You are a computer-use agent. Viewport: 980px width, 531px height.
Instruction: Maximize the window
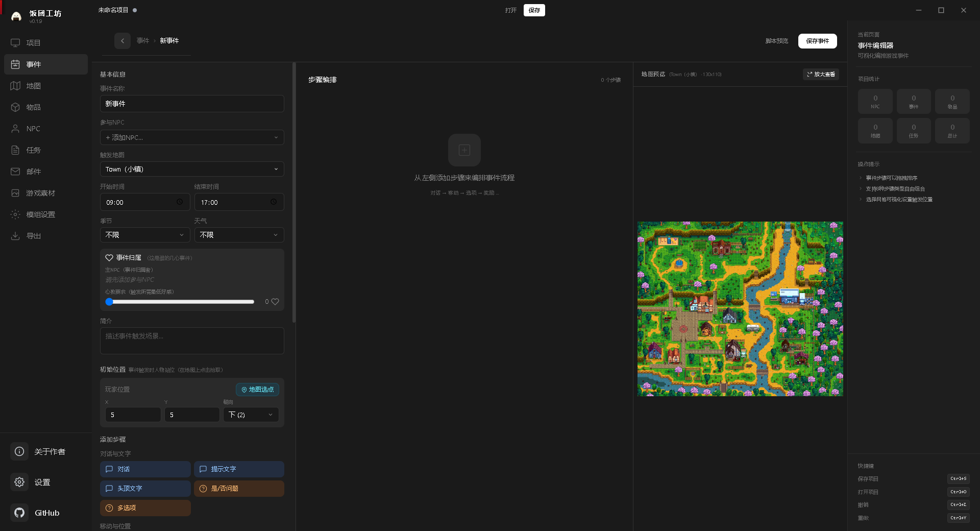coord(941,10)
